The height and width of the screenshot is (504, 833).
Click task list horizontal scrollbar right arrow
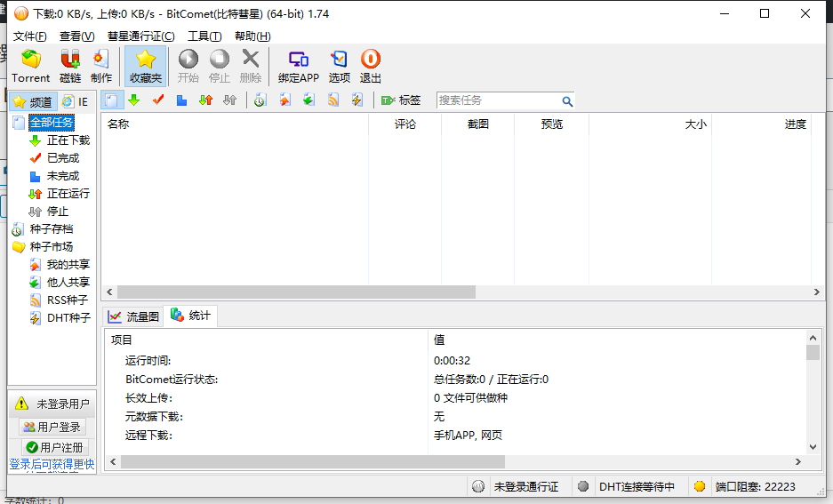[817, 292]
